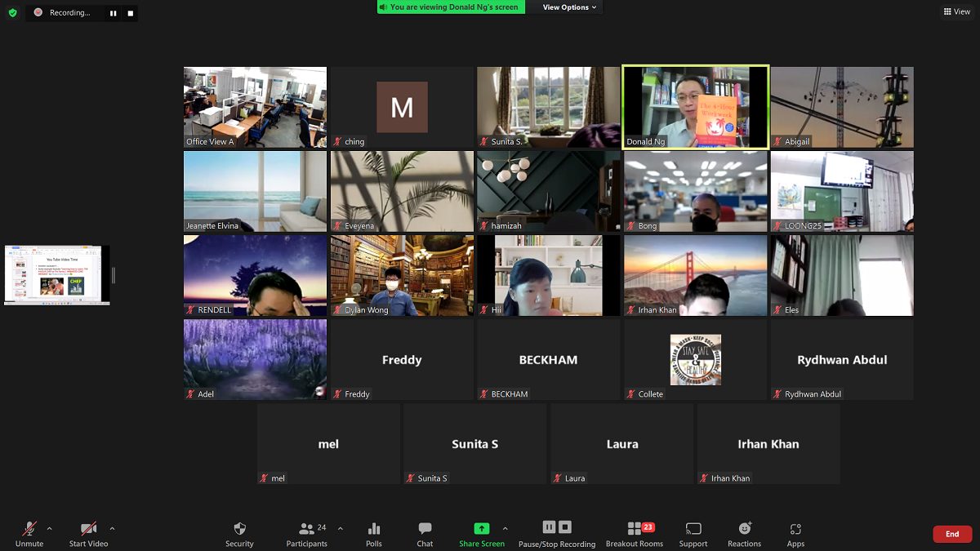Select the Office View A video tile
Viewport: 980px width, 551px height.
(255, 107)
